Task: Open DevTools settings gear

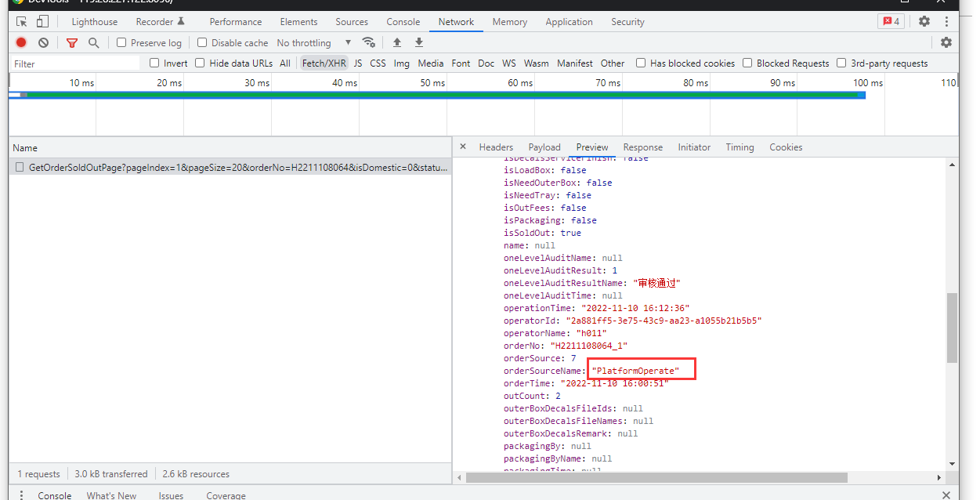Action: point(924,22)
